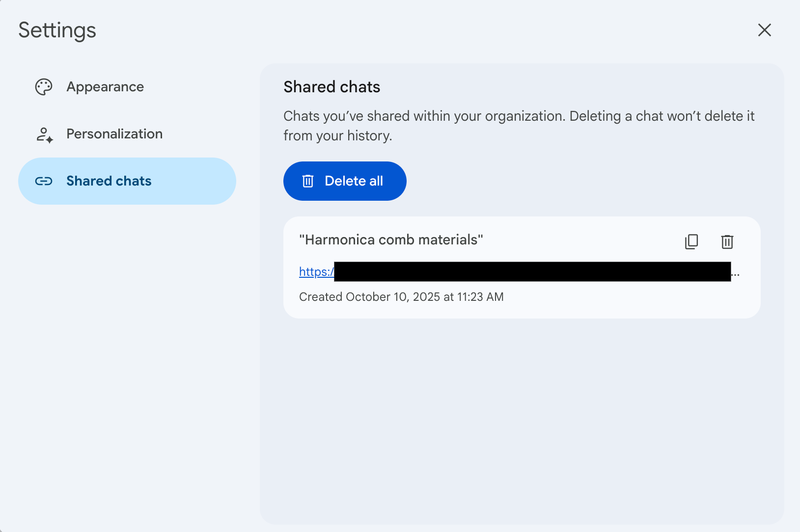Open the Appearance settings section
The height and width of the screenshot is (532, 800).
tap(105, 87)
